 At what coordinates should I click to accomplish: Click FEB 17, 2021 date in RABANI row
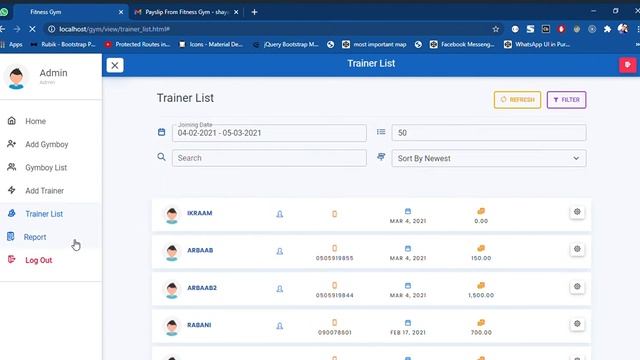(x=408, y=333)
